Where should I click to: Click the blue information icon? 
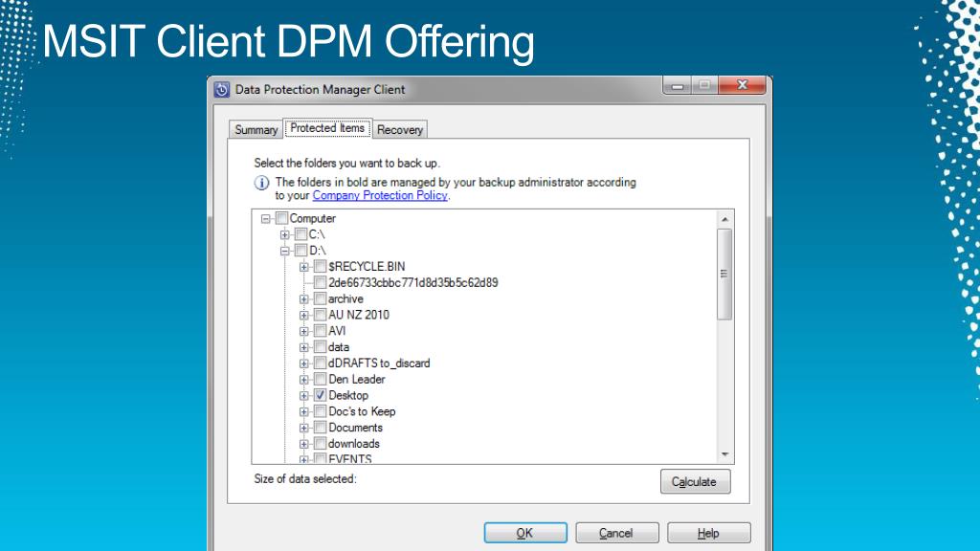(261, 183)
